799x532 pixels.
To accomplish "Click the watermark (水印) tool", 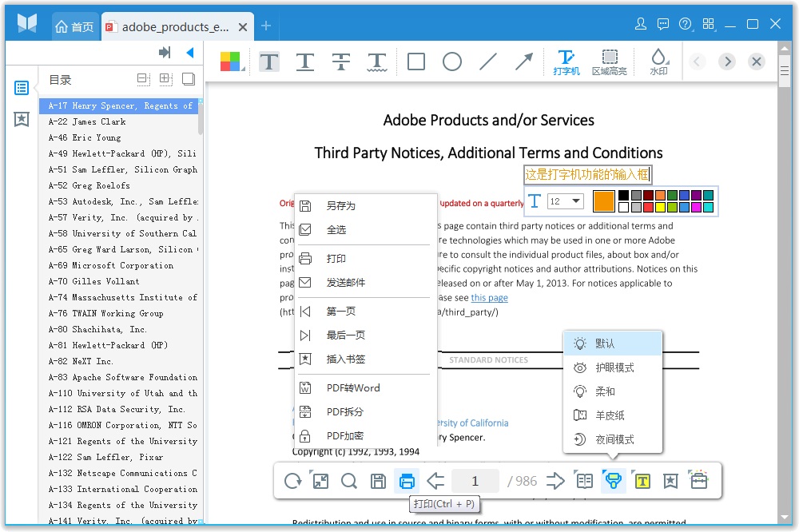I will coord(658,62).
